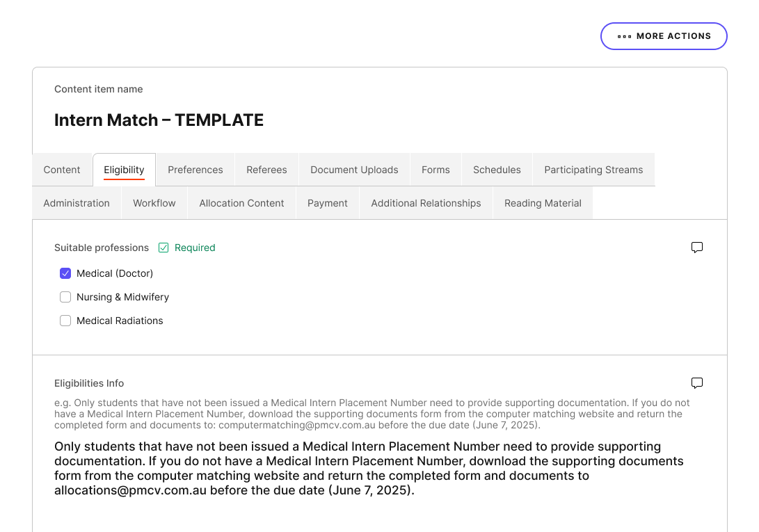Switch to the Content tab
The image size is (759, 532).
62,170
